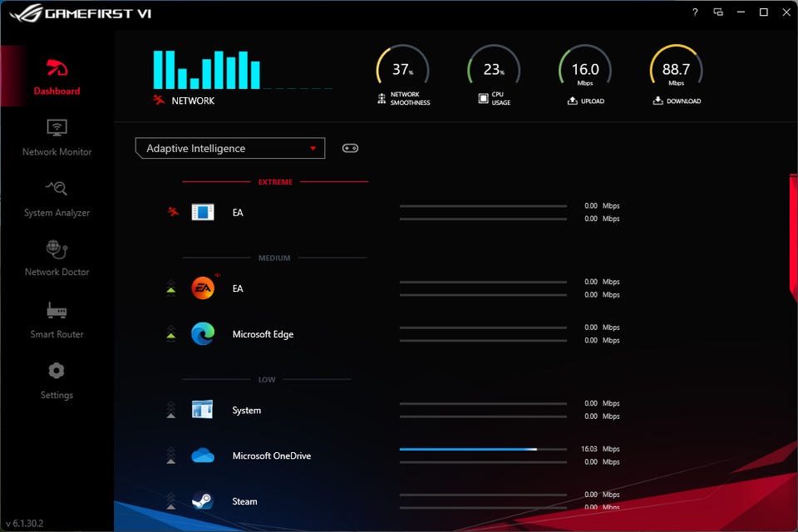
Task: Close the GameFirst VI window
Action: click(786, 12)
